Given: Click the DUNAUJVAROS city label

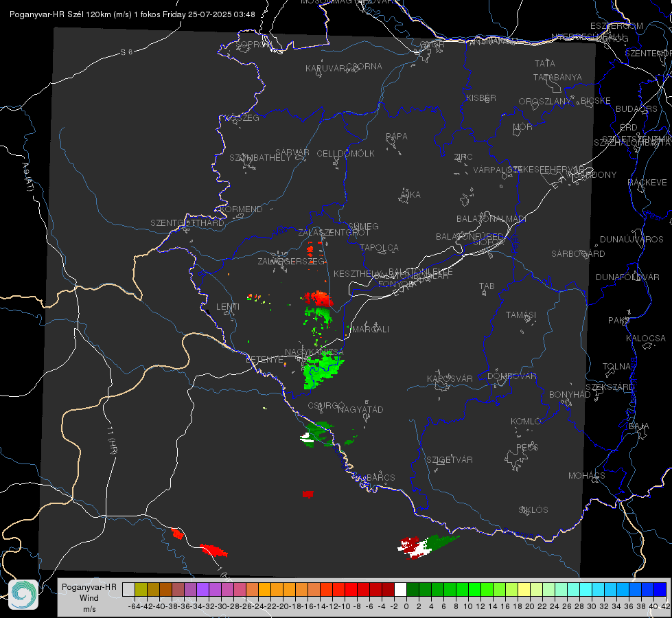Looking at the screenshot, I should click(x=632, y=240).
